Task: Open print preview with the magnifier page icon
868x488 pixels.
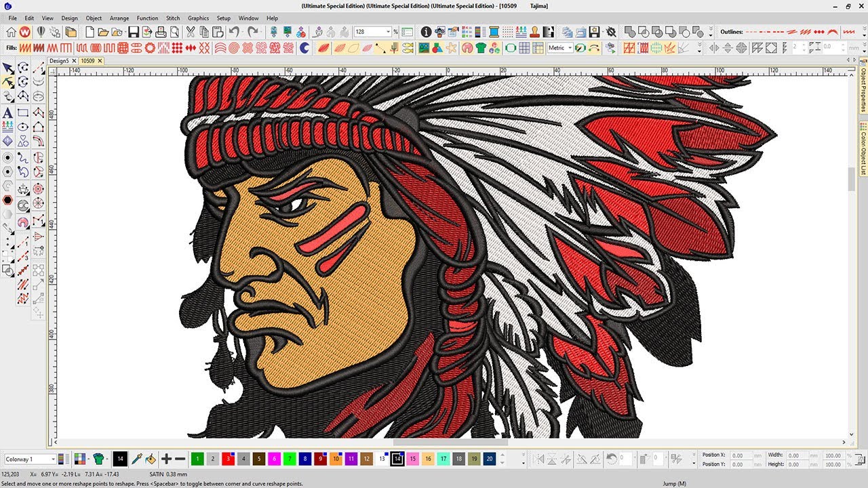Action: 175,32
